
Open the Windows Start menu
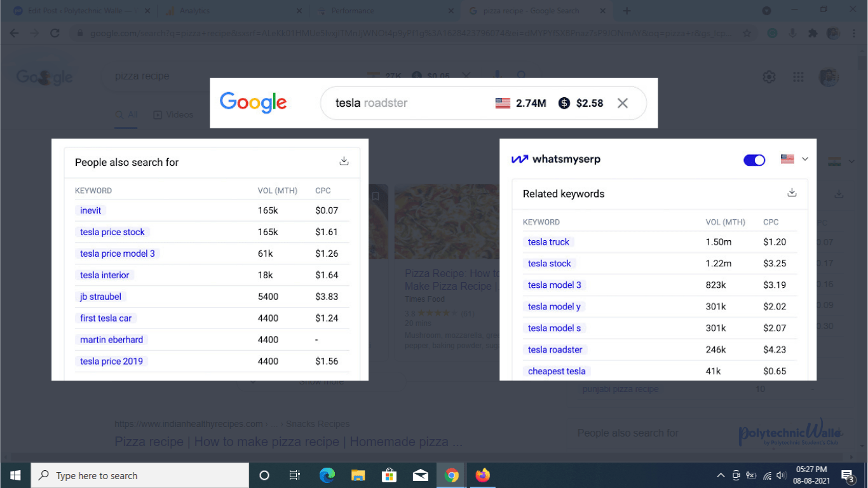click(15, 475)
